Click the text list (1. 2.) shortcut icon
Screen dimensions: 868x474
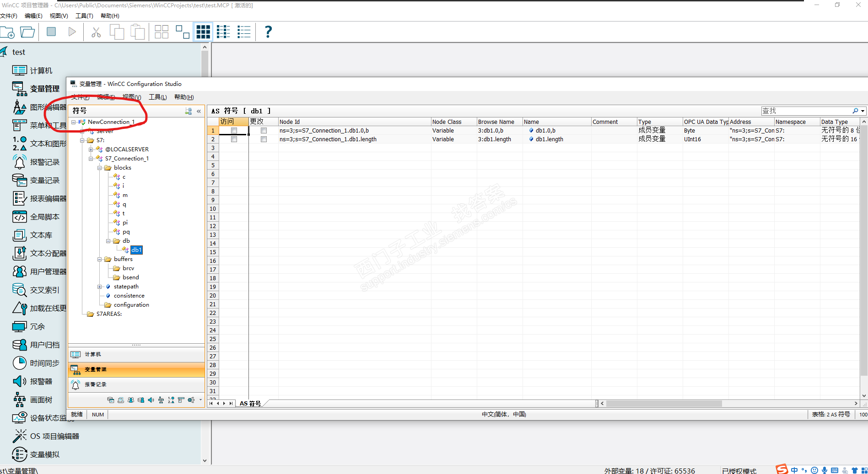point(171,400)
